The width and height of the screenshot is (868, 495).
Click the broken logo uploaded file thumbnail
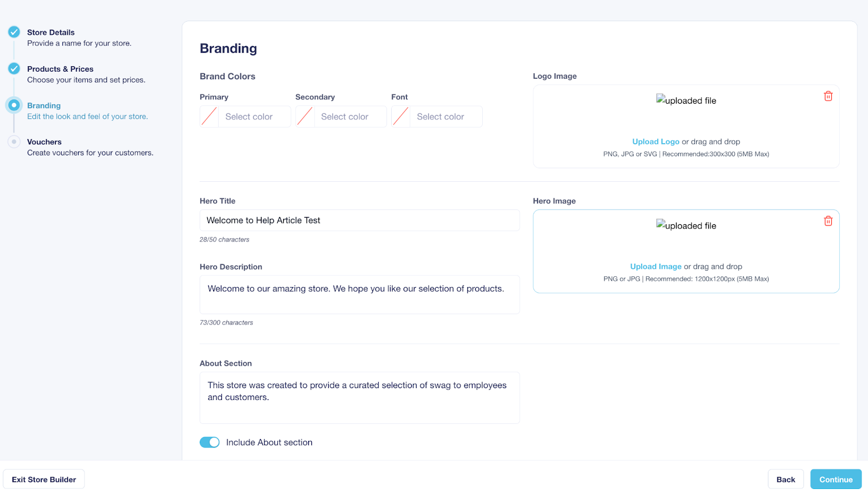pyautogui.click(x=686, y=100)
